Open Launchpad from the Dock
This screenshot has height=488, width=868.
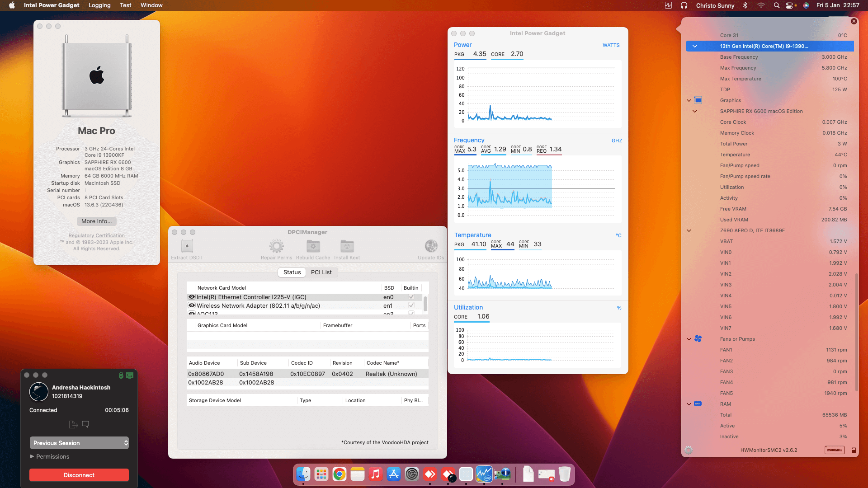tap(321, 474)
